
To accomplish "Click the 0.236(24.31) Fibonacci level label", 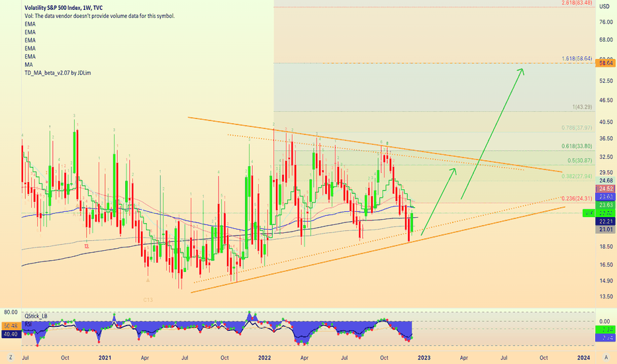I will click(577, 199).
